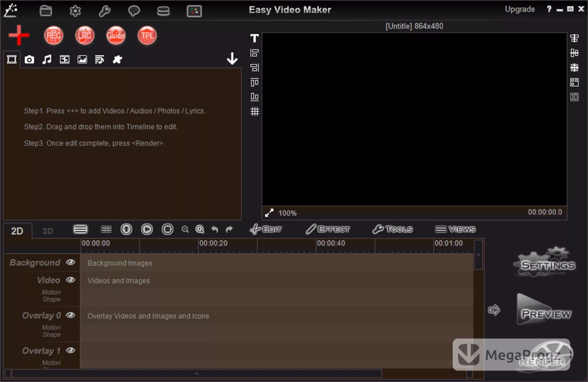Viewport: 588px width, 382px height.
Task: Click the wrench tools icon in title bar
Action: tap(104, 11)
